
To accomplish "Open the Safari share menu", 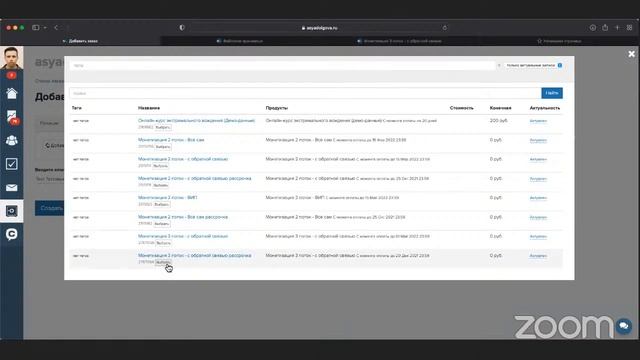I will coord(605,28).
